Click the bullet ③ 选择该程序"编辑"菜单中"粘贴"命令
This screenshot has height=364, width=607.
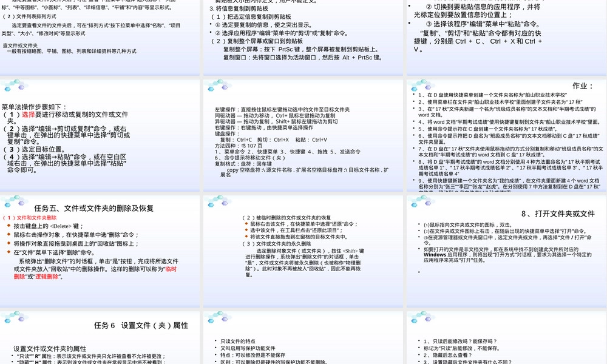tap(483, 24)
